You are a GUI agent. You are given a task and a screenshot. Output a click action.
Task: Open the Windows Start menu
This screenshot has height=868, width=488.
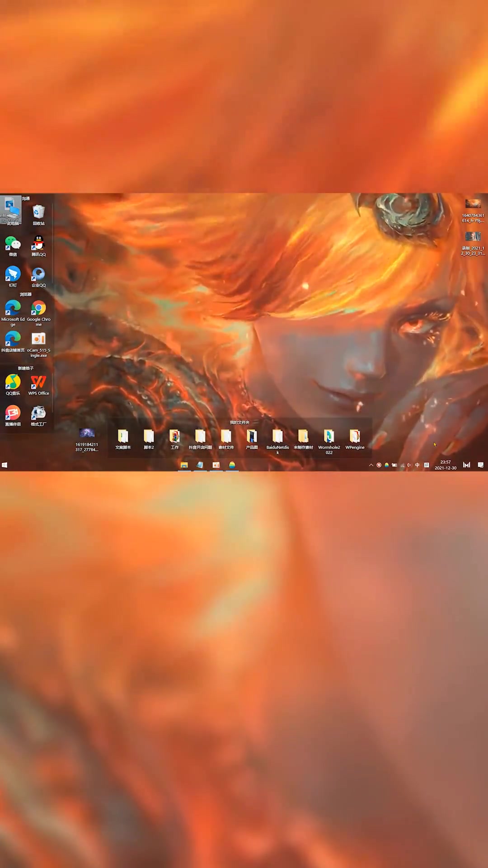[x=5, y=465]
